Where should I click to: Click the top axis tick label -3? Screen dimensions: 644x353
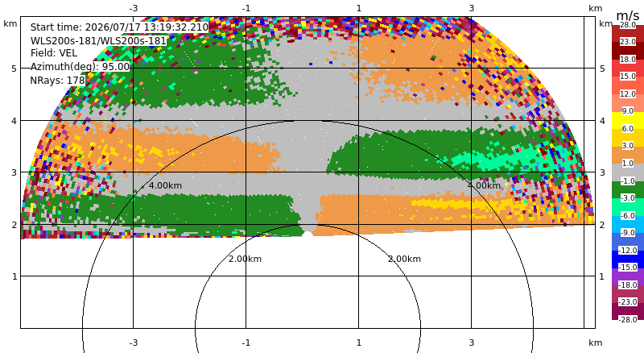point(133,8)
